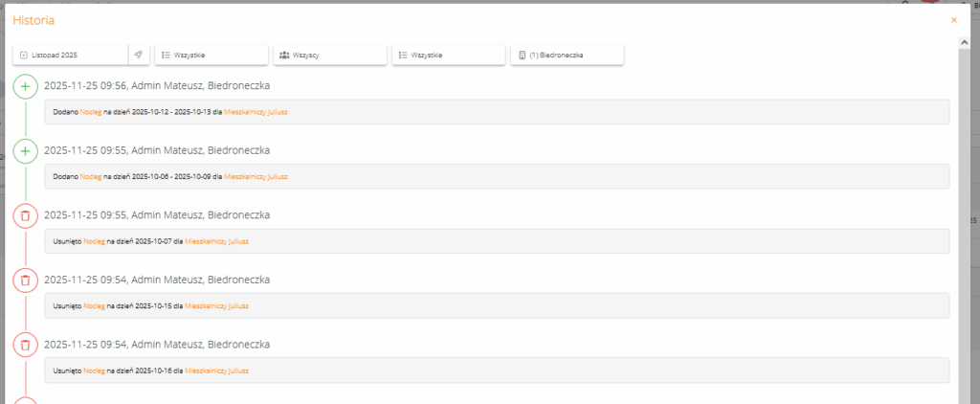Open Mieszkalniczy Juliusz link in 2025-10-12 entry
The height and width of the screenshot is (404, 980).
(256, 112)
